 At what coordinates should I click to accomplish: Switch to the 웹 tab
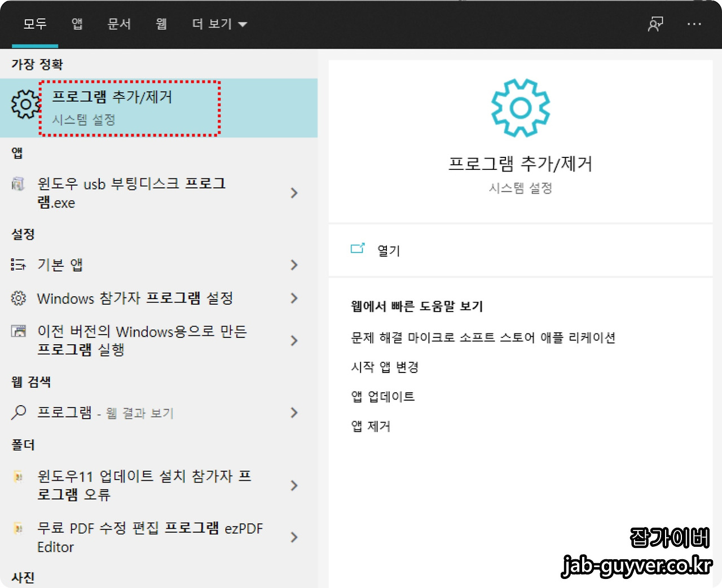click(x=161, y=24)
